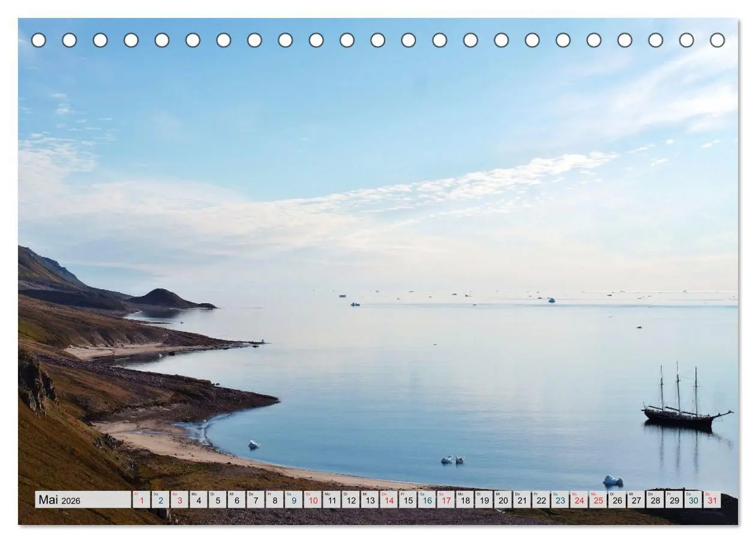Select Saturday 30 date cell
Image resolution: width=756 pixels, height=543 pixels.
(x=693, y=500)
